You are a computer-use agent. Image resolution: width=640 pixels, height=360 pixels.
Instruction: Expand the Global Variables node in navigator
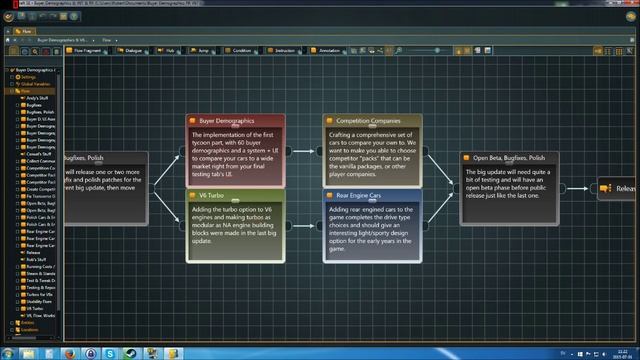[12, 84]
